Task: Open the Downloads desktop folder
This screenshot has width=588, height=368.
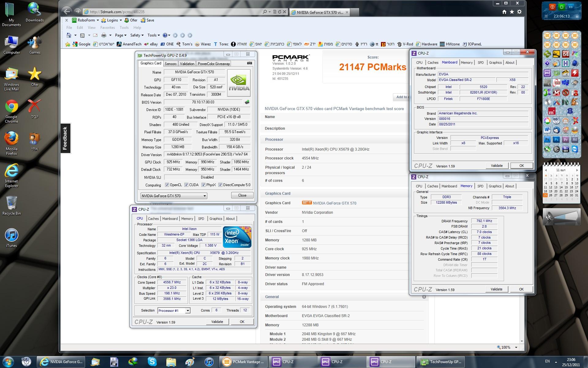Action: coord(35,12)
